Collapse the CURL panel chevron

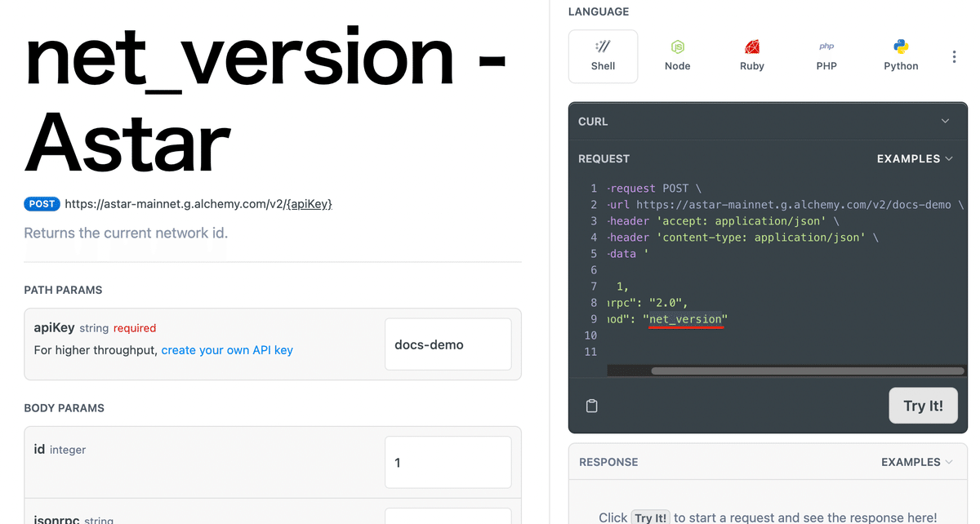(945, 121)
